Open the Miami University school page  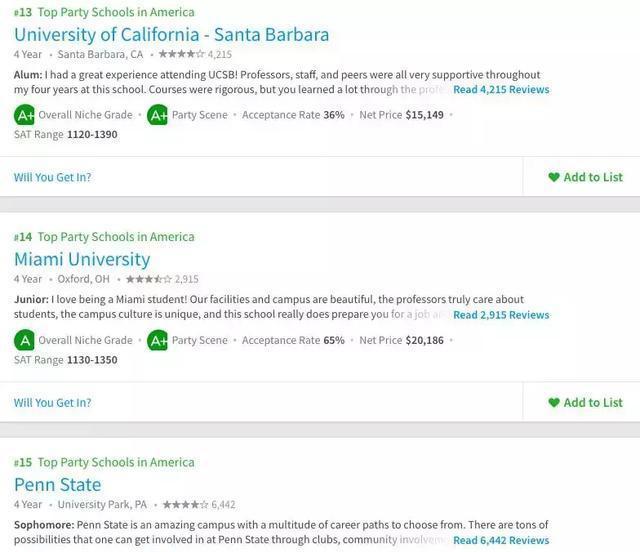coord(82,260)
